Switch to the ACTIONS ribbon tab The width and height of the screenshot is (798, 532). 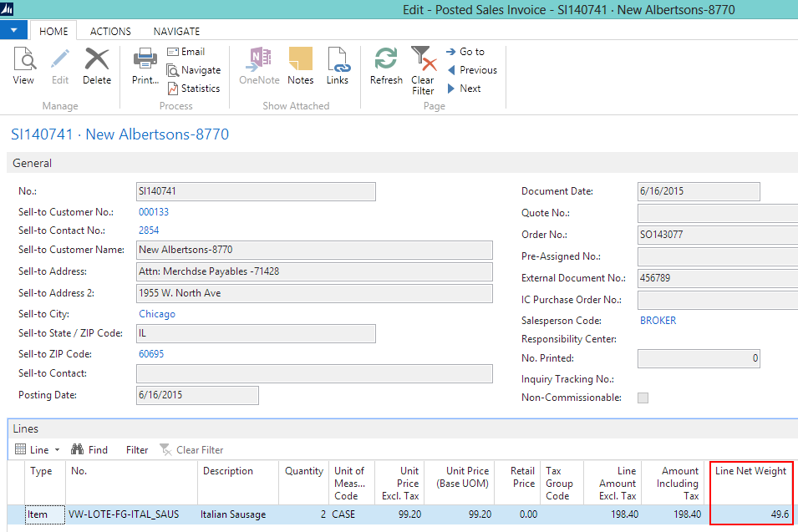pyautogui.click(x=110, y=32)
